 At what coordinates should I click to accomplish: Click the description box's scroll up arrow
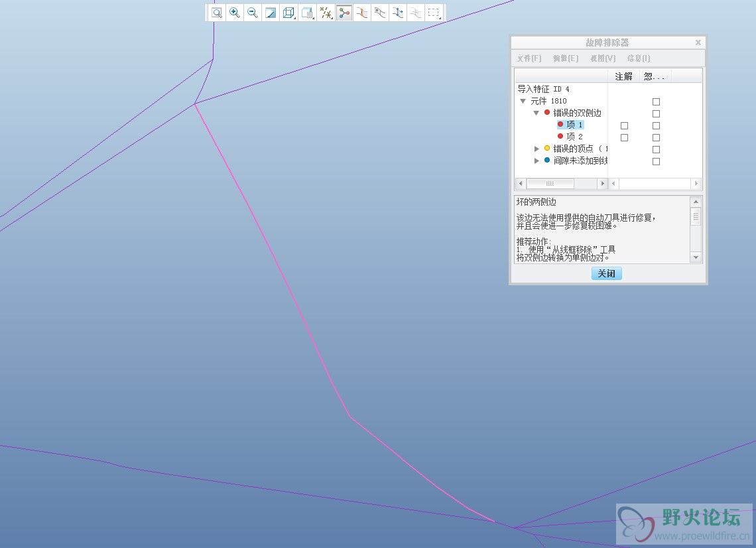(x=696, y=202)
